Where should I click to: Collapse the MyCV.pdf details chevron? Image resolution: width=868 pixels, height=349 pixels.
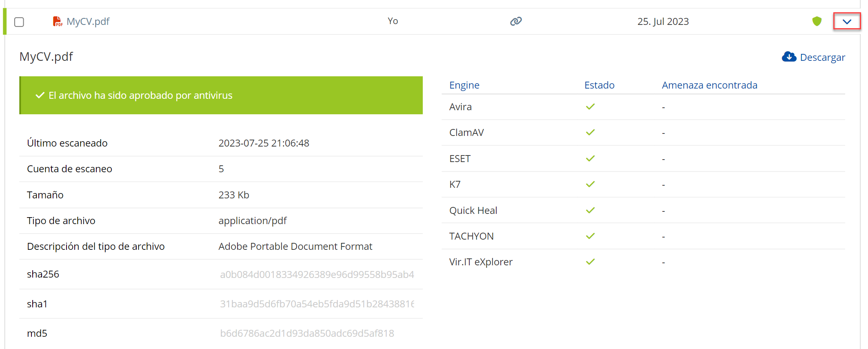pos(847,22)
